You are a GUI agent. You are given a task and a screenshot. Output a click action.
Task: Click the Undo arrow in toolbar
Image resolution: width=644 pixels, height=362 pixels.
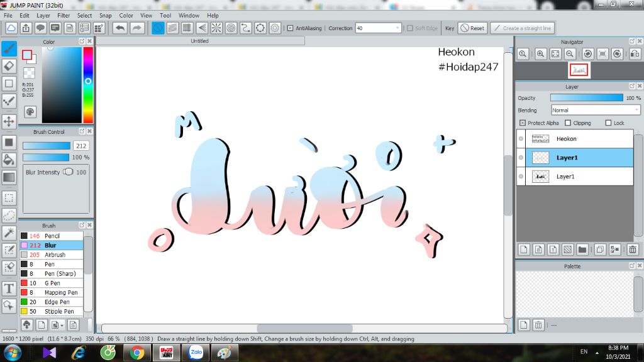(120, 28)
